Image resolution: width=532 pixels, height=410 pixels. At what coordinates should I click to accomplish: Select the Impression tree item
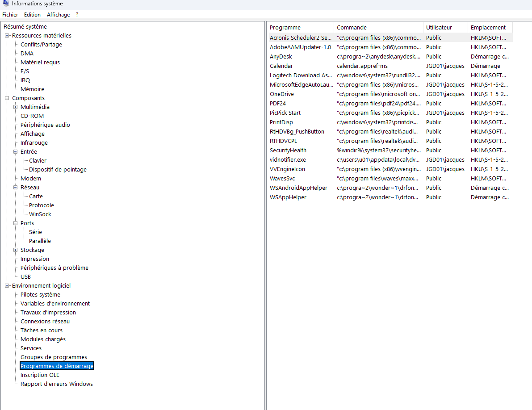pyautogui.click(x=34, y=259)
